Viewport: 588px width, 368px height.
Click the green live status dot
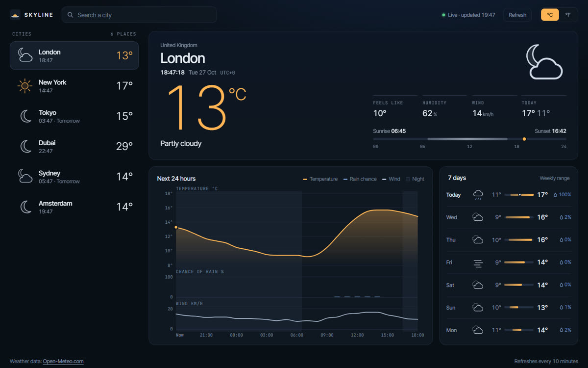tap(443, 15)
